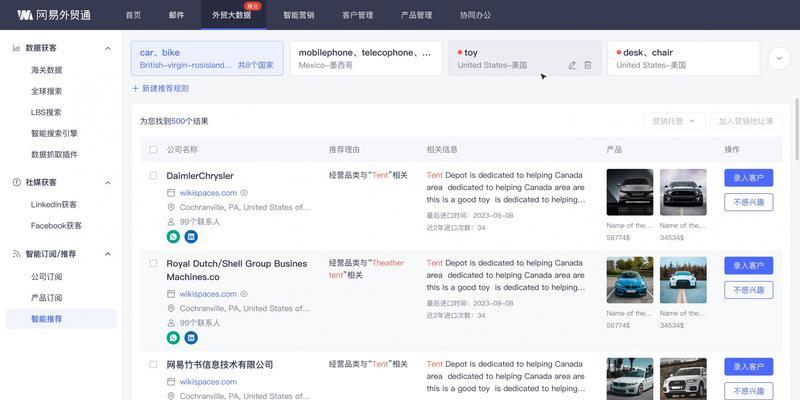The height and width of the screenshot is (400, 800).
Task: Open 数据抓取插件 in sidebar
Action: point(54,154)
